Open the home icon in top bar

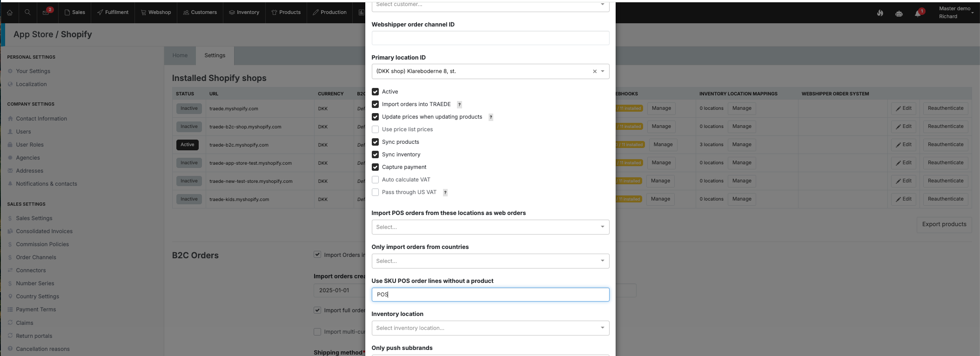pos(9,13)
